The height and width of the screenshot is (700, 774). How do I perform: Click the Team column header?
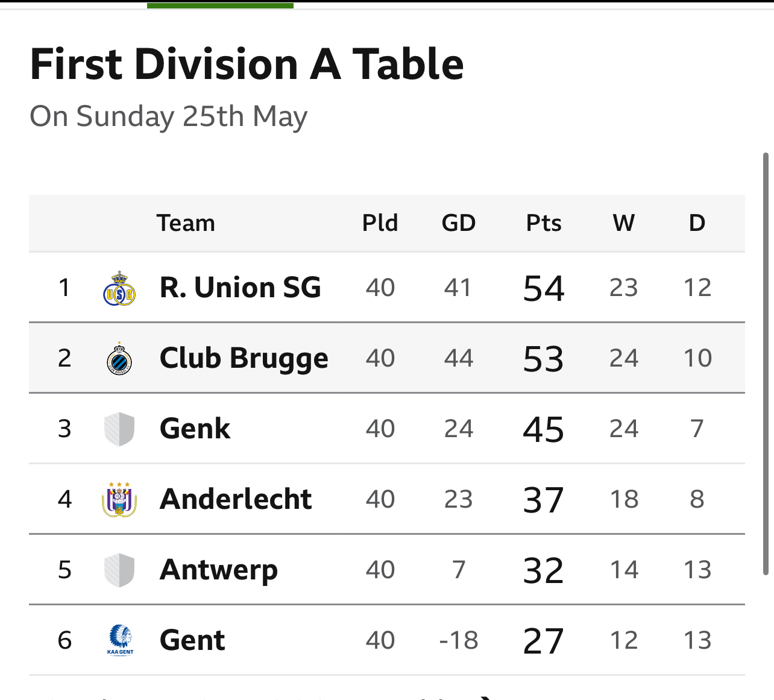coord(186,223)
